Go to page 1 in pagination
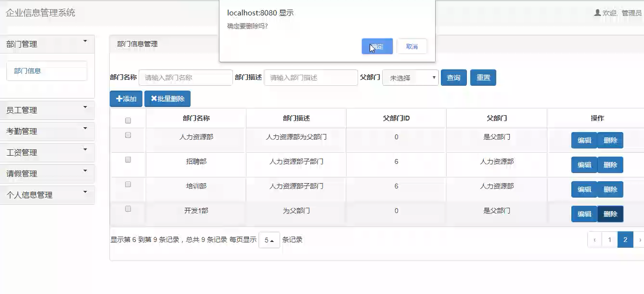This screenshot has height=294, width=644. [x=609, y=240]
